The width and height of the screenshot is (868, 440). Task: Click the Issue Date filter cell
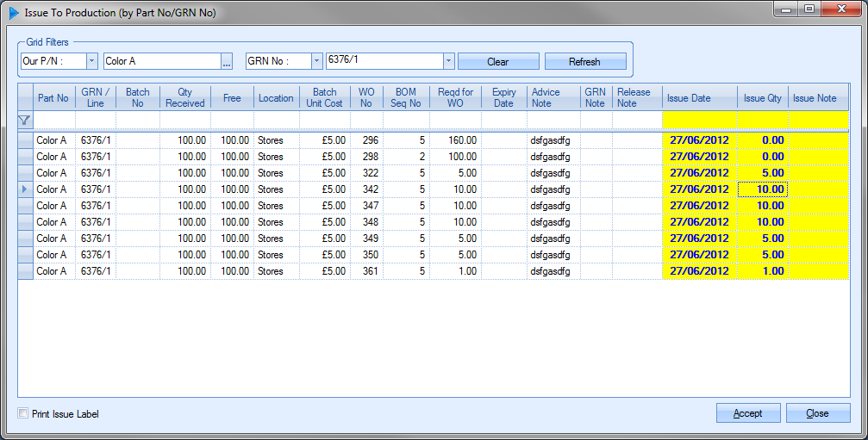699,121
